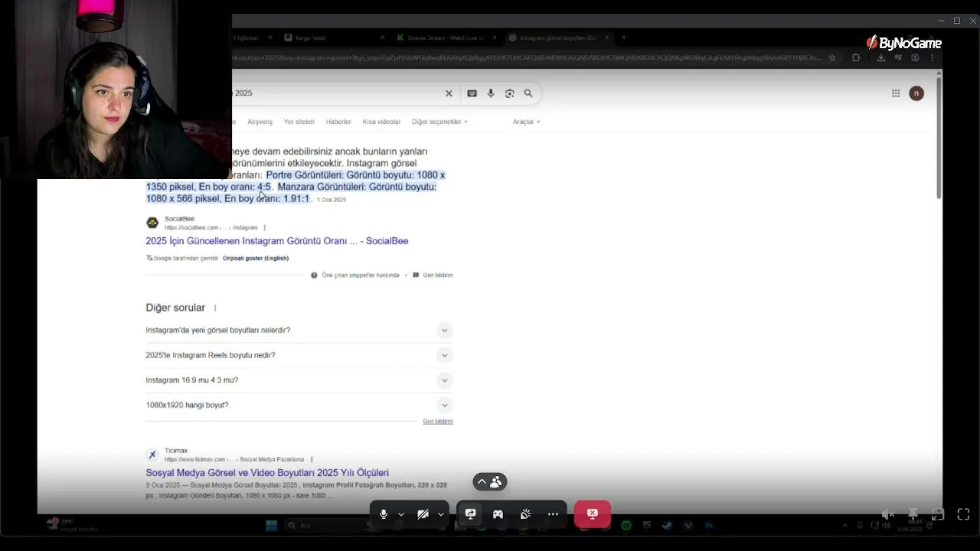Expand "Instagram 16:9 mu 4:3 mü?"

point(299,380)
